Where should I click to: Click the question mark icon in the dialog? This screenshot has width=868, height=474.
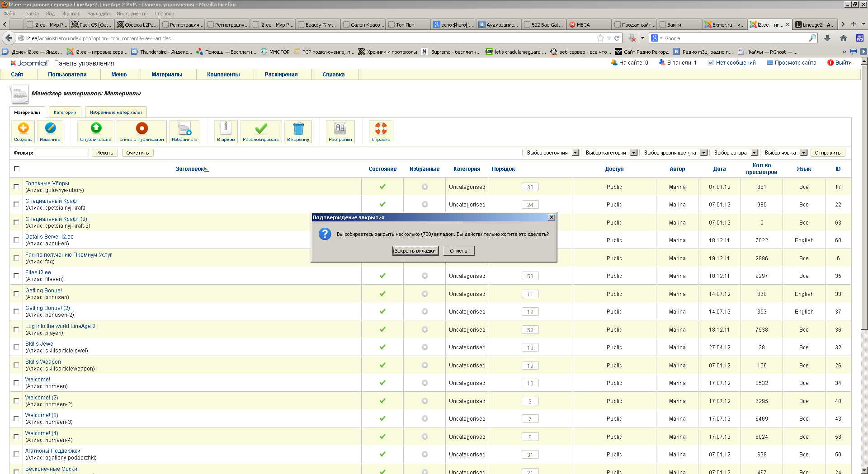click(325, 234)
